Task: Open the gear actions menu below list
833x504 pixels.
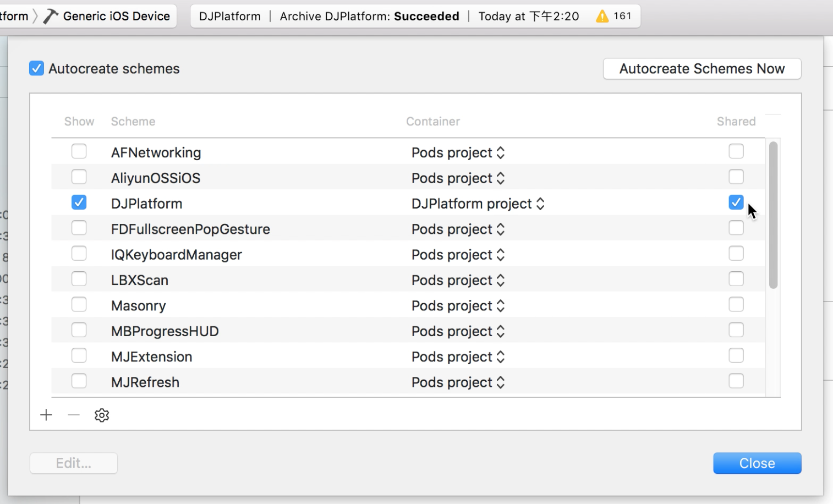Action: point(102,415)
